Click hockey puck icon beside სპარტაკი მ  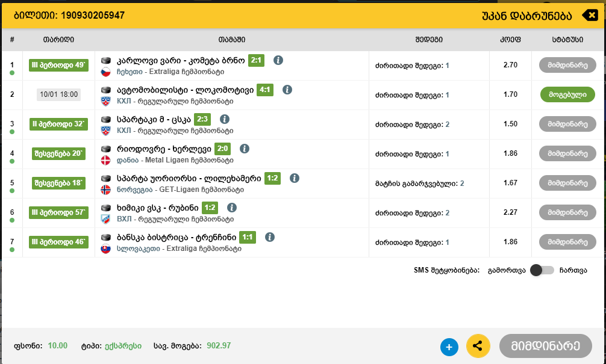click(x=106, y=119)
